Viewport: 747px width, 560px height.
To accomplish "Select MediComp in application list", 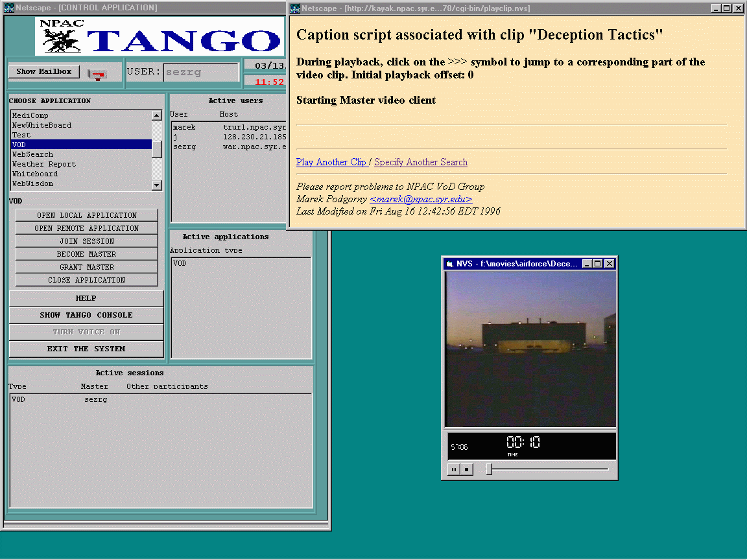I will tap(81, 115).
